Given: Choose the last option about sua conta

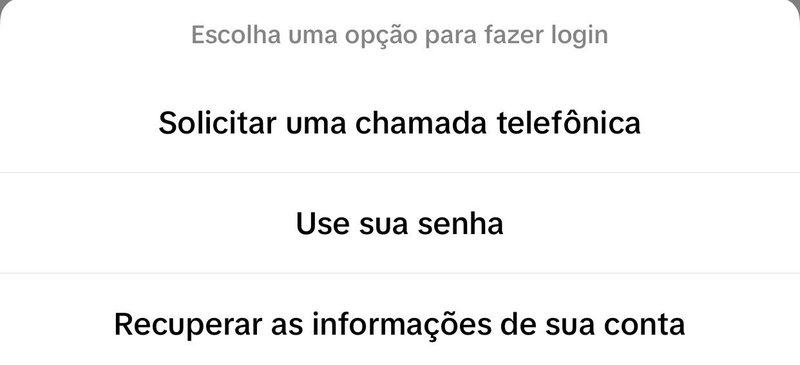Looking at the screenshot, I should click(x=400, y=325).
